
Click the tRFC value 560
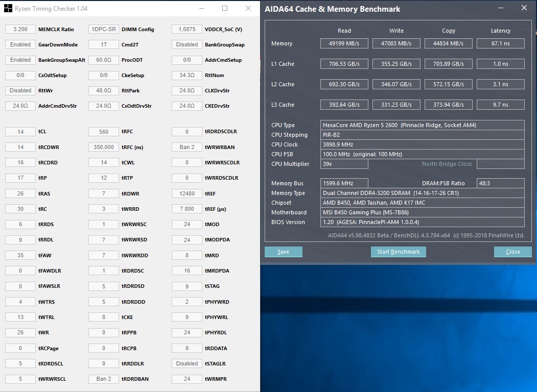coord(103,132)
